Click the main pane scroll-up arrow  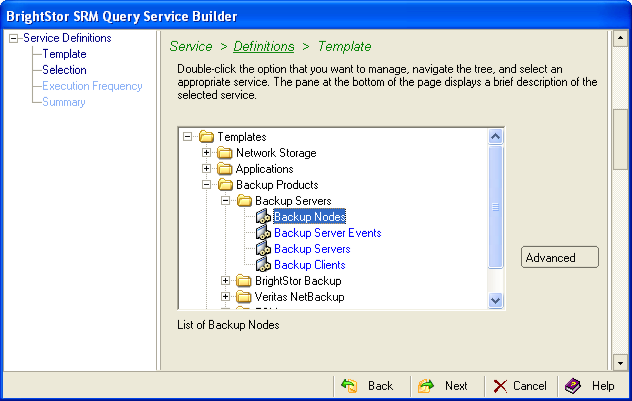pos(620,38)
